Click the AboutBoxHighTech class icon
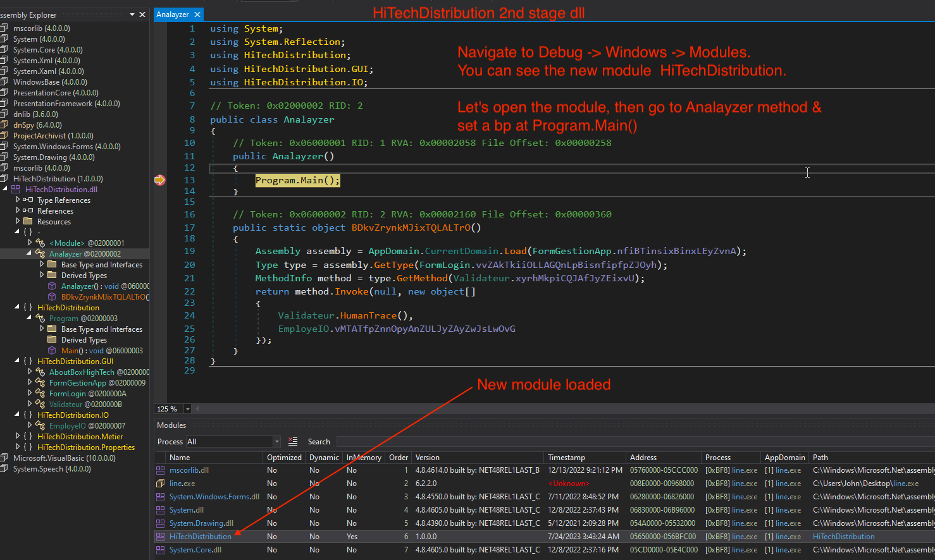935x560 pixels. click(40, 372)
